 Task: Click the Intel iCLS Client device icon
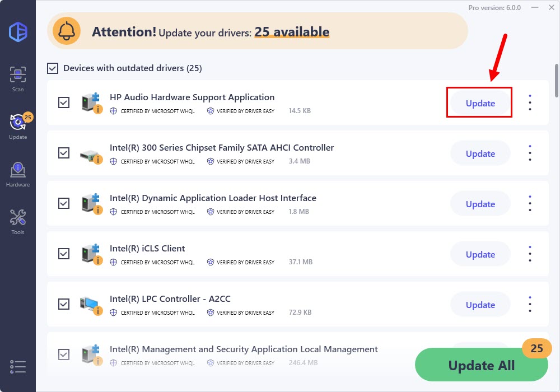[91, 254]
